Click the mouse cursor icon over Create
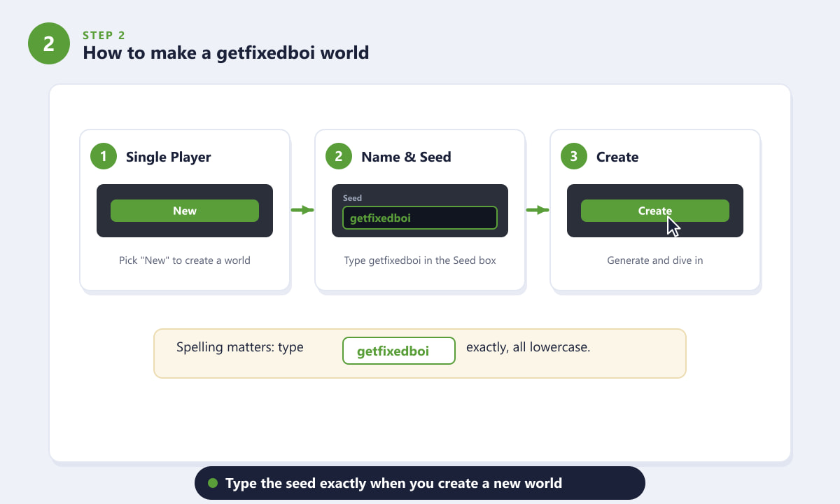 [673, 227]
